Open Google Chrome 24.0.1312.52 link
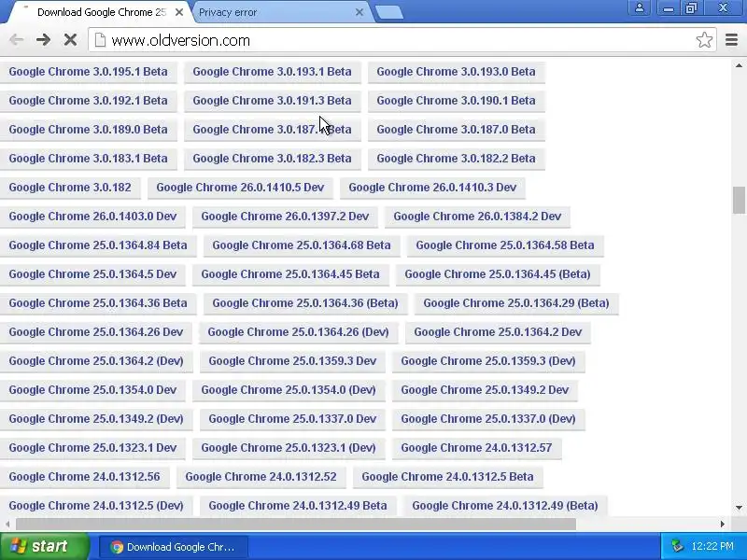The image size is (747, 560). coord(261,477)
